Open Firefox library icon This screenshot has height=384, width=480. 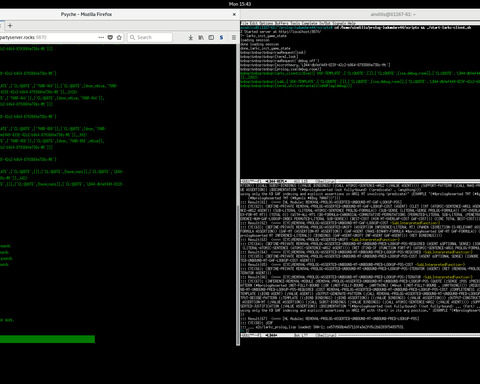point(201,37)
